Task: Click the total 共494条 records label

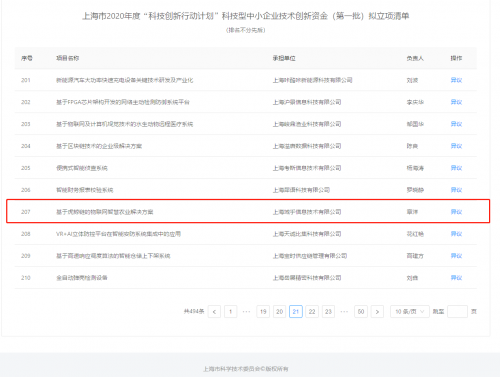Action: click(x=194, y=311)
